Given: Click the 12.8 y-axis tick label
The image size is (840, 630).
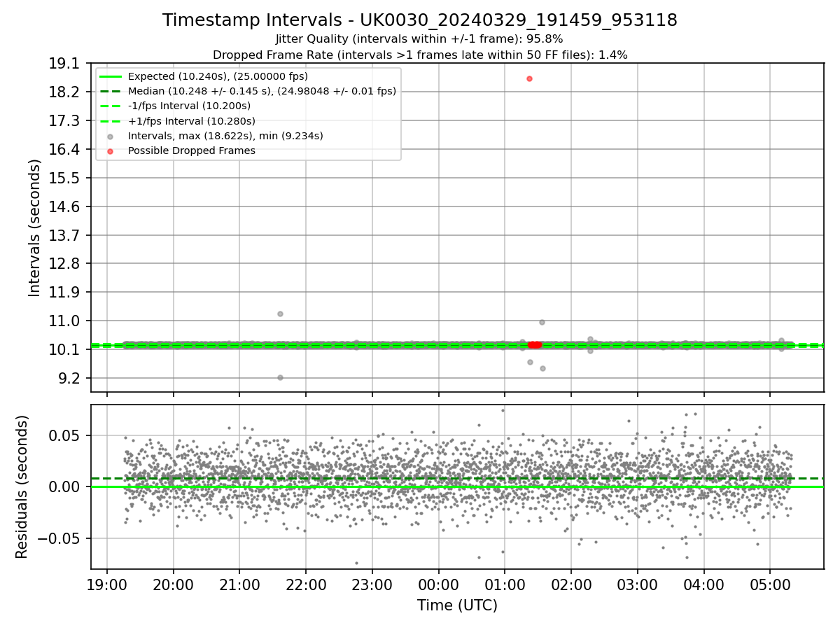Looking at the screenshot, I should tap(65, 264).
